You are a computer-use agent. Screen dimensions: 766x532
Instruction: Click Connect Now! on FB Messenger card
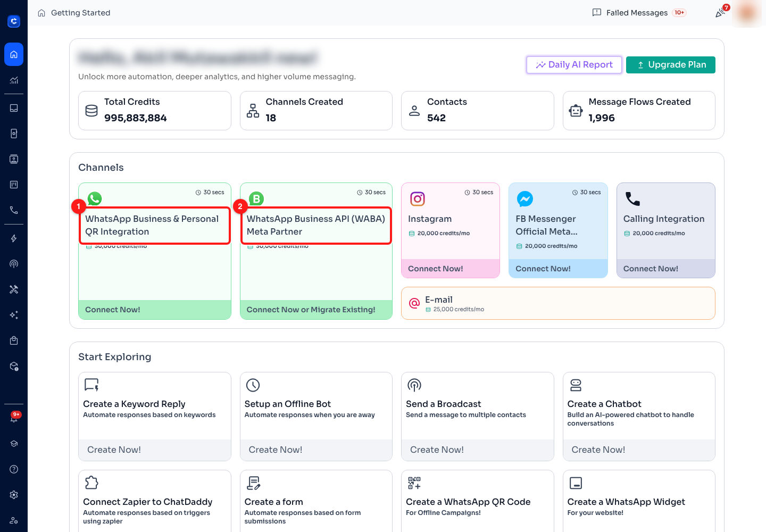point(558,269)
